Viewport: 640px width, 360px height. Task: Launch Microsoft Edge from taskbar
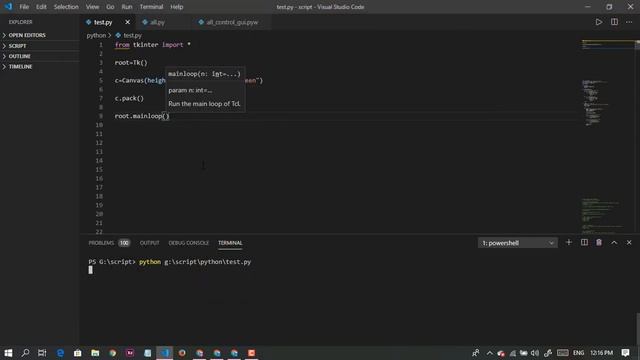[60, 353]
